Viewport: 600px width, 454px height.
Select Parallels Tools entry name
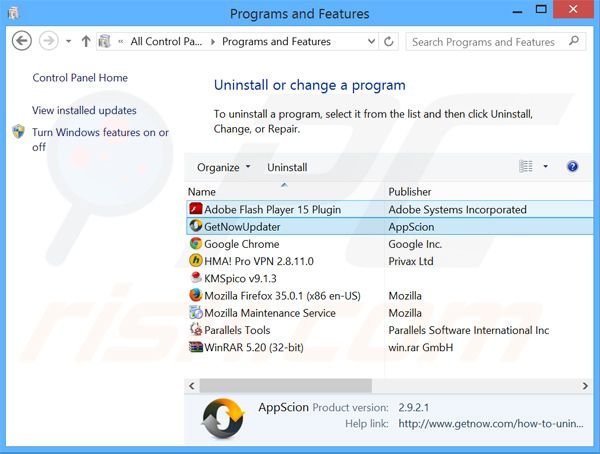[237, 330]
